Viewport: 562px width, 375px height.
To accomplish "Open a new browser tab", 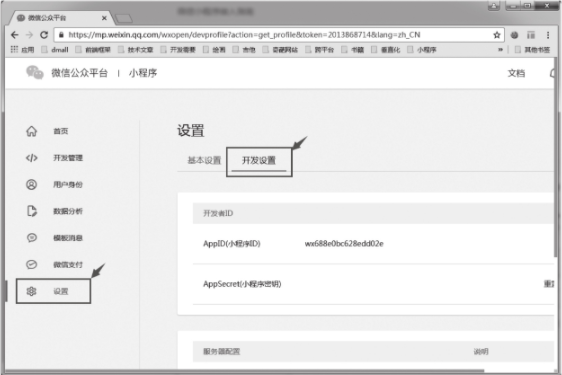I will coord(124,18).
